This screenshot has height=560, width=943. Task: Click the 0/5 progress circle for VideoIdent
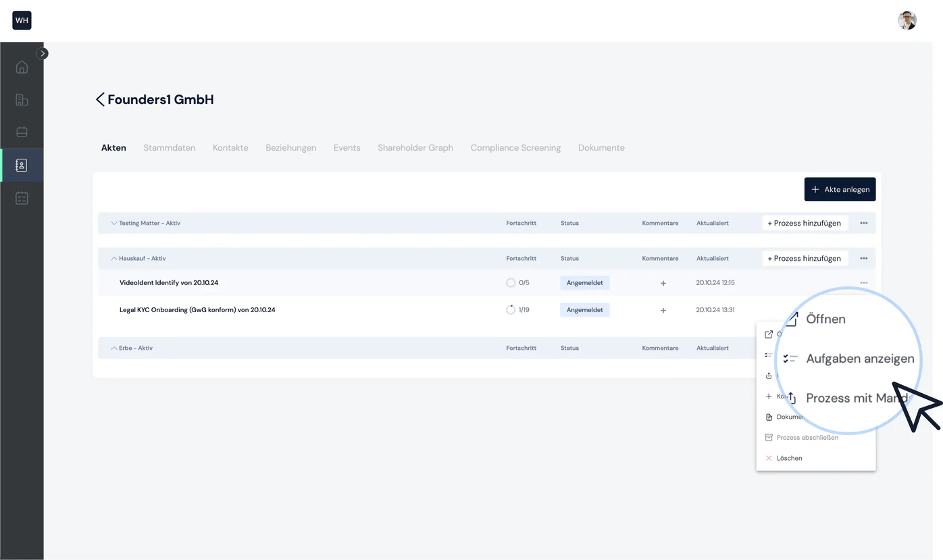pyautogui.click(x=511, y=283)
